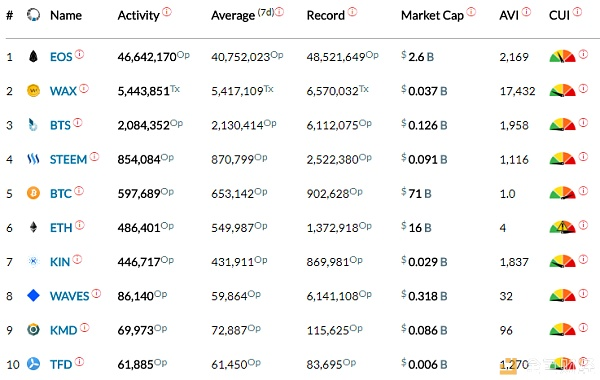Click the EOS coin logo icon
Screen dimensions: 600x380
[33, 57]
